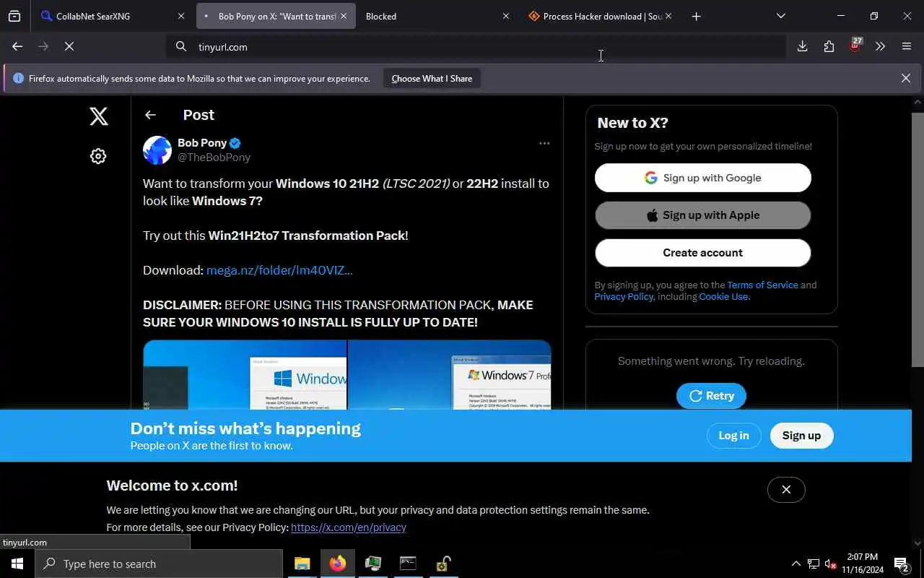Open the padlock app on taskbar
924x578 pixels.
(x=443, y=564)
